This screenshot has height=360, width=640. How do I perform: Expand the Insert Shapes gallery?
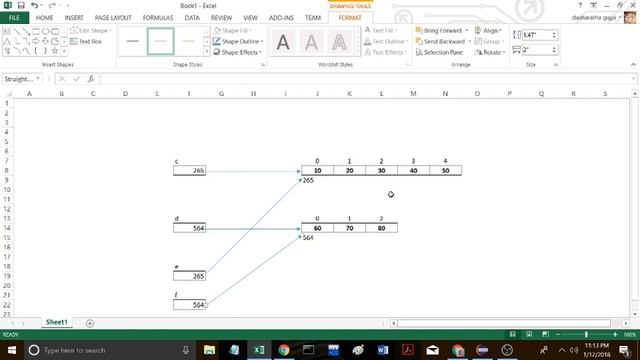tap(64, 51)
